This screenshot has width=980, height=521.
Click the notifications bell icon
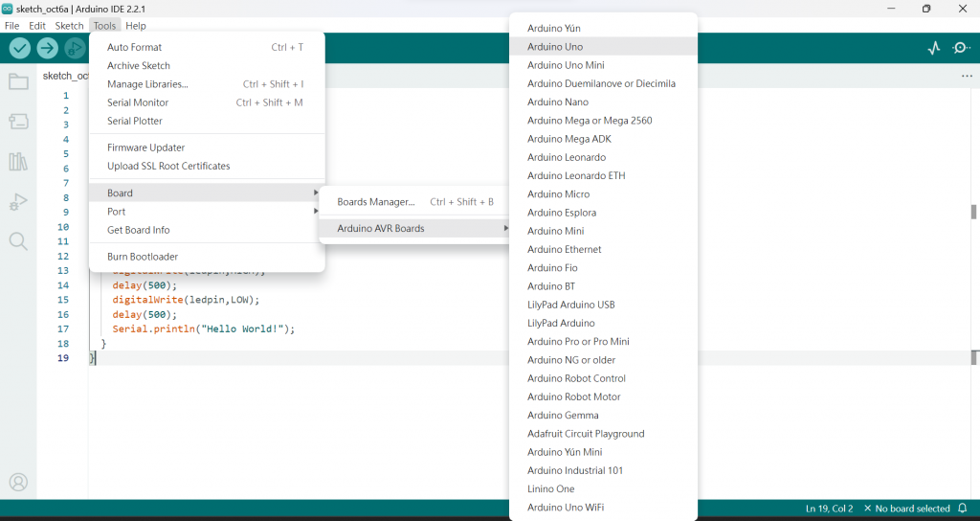(x=963, y=509)
